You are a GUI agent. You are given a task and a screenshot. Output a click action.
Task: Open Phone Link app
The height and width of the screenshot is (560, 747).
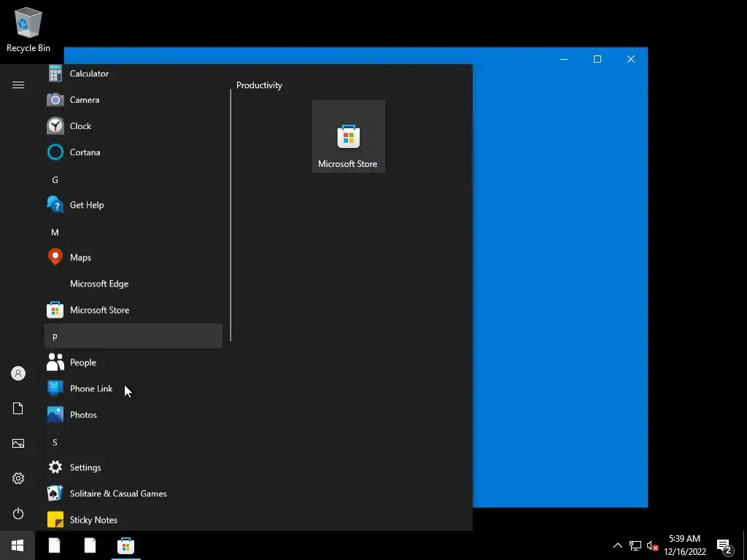[133, 389]
